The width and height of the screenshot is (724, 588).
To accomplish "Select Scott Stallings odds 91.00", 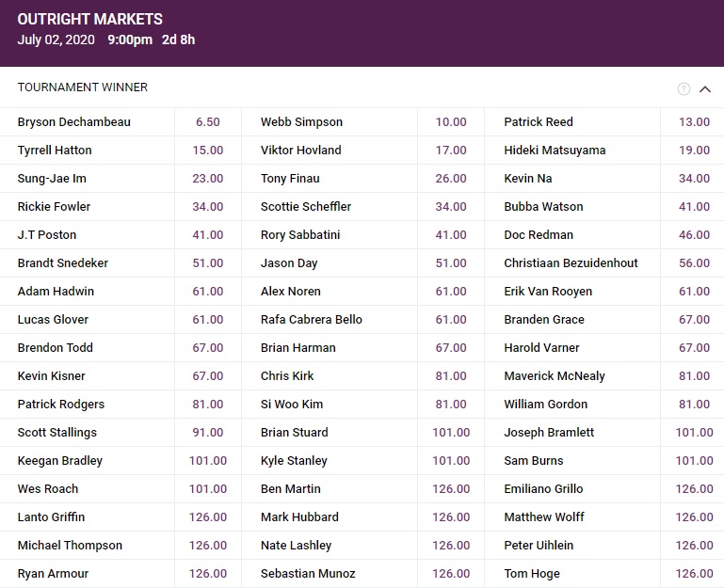I will tap(208, 432).
